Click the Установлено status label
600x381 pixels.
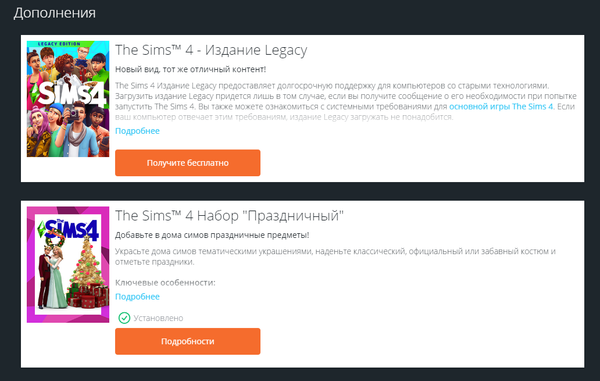[158, 318]
